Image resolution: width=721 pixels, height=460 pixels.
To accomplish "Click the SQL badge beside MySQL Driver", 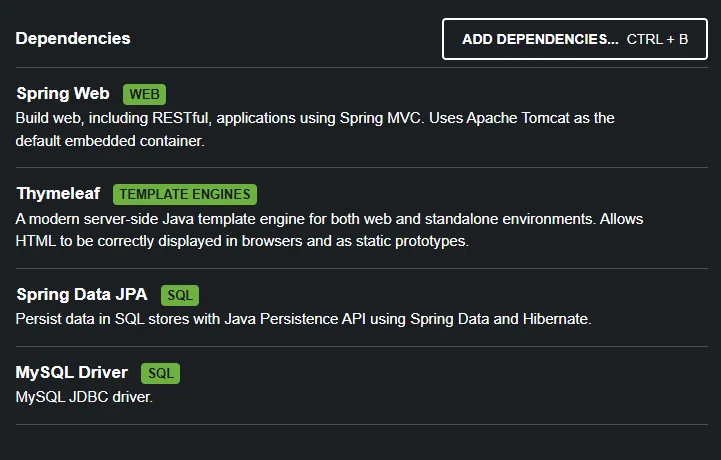I will [160, 373].
